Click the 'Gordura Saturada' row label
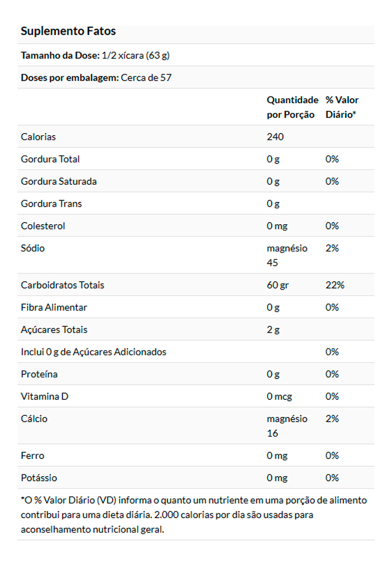 [x=59, y=182]
